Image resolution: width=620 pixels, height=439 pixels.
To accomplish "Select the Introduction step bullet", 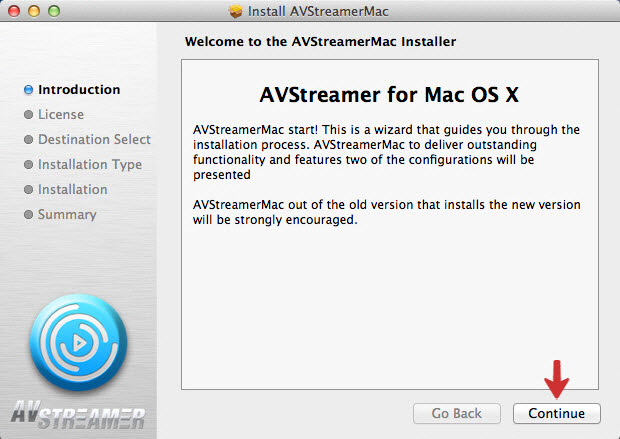I will (x=28, y=90).
